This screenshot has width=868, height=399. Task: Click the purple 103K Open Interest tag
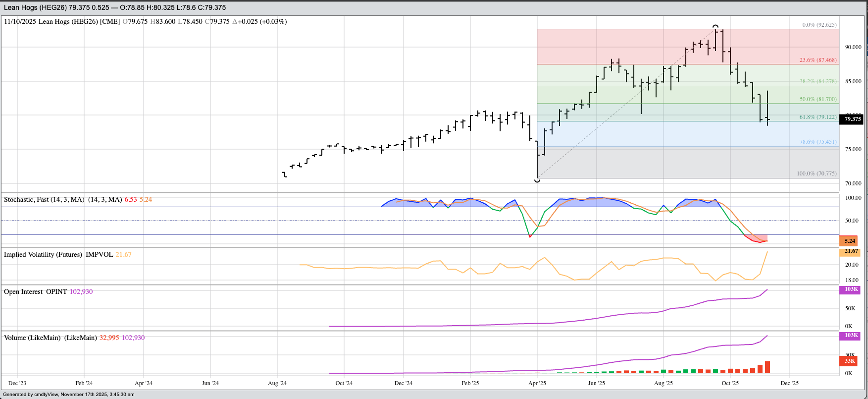tap(851, 289)
